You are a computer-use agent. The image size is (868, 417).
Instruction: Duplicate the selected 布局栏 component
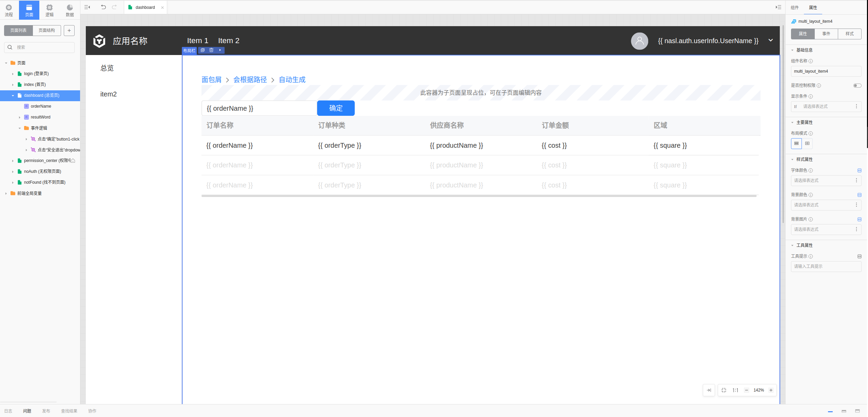(202, 50)
